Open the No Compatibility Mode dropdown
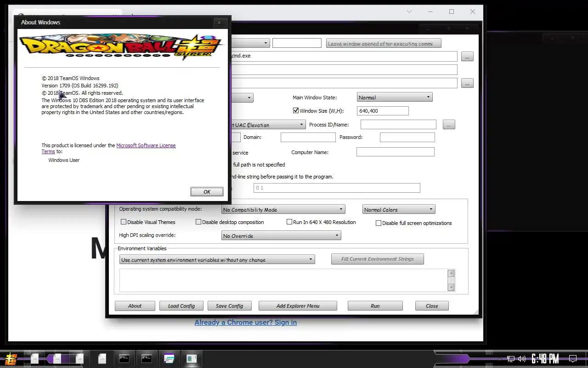Viewport: 588px width, 368px height. pyautogui.click(x=283, y=209)
